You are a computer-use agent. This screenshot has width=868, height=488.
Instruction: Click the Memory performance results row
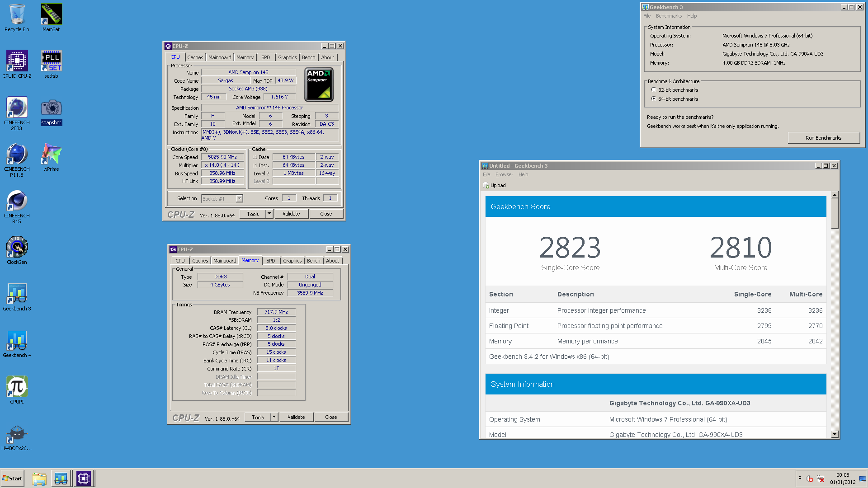(656, 341)
